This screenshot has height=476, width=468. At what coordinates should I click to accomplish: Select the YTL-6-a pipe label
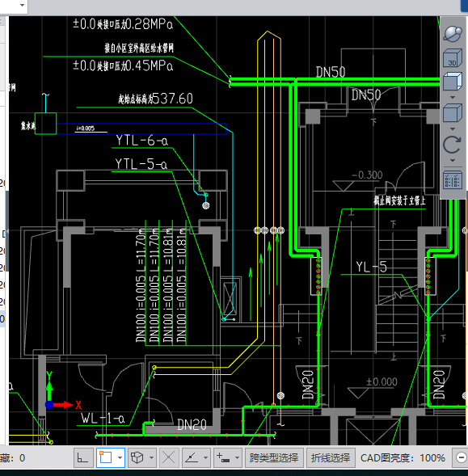point(141,141)
